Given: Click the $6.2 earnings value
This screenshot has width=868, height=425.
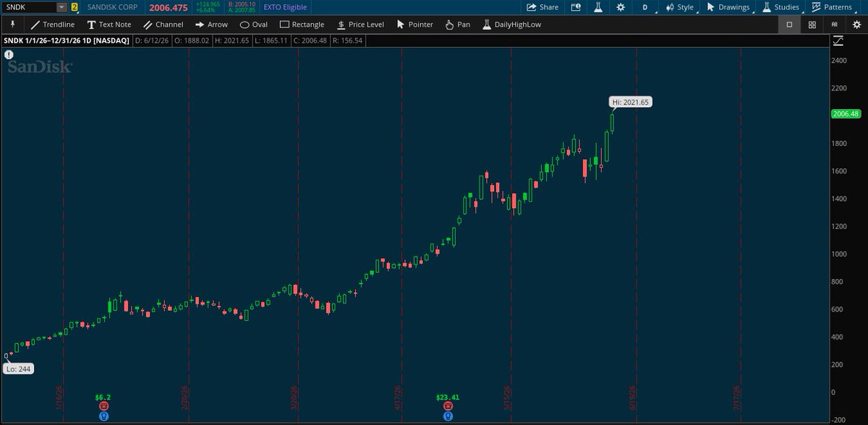Looking at the screenshot, I should pyautogui.click(x=103, y=397).
